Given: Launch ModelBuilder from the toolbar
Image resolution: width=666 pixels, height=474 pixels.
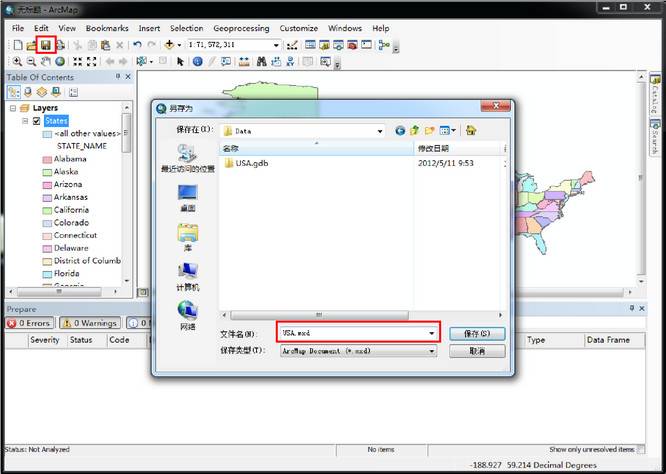Looking at the screenshot, I should point(384,45).
